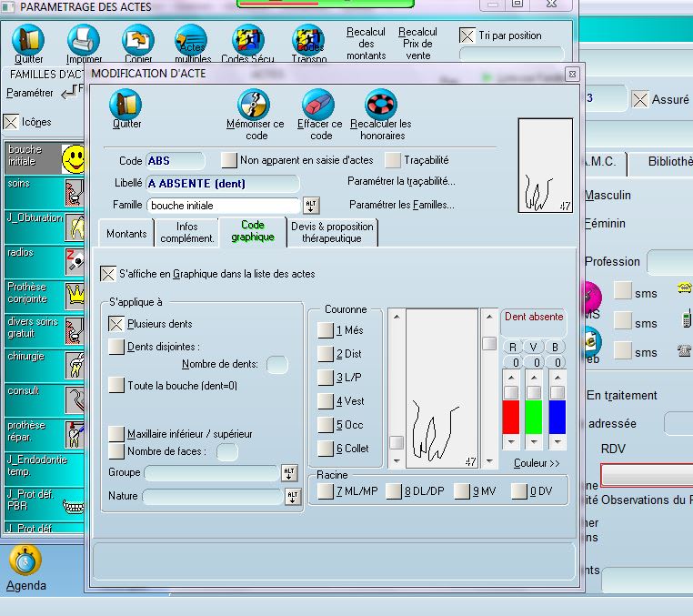This screenshot has height=616, width=693.
Task: Click the Libellé text field
Action: point(222,183)
